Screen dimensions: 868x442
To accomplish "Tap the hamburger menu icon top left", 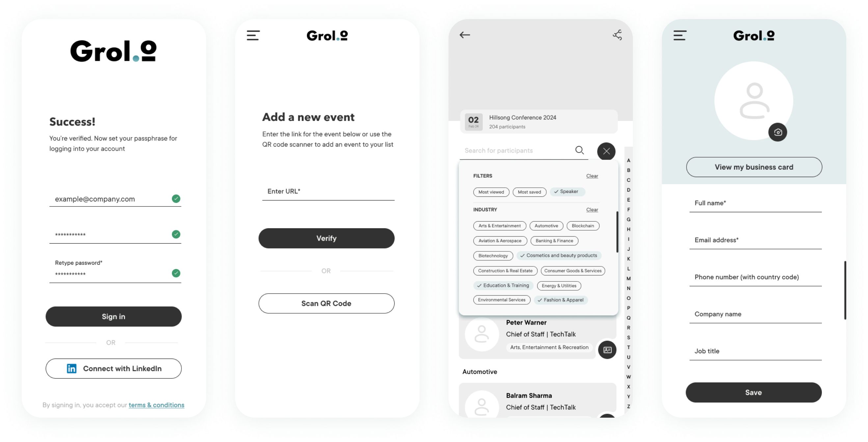I will (254, 36).
